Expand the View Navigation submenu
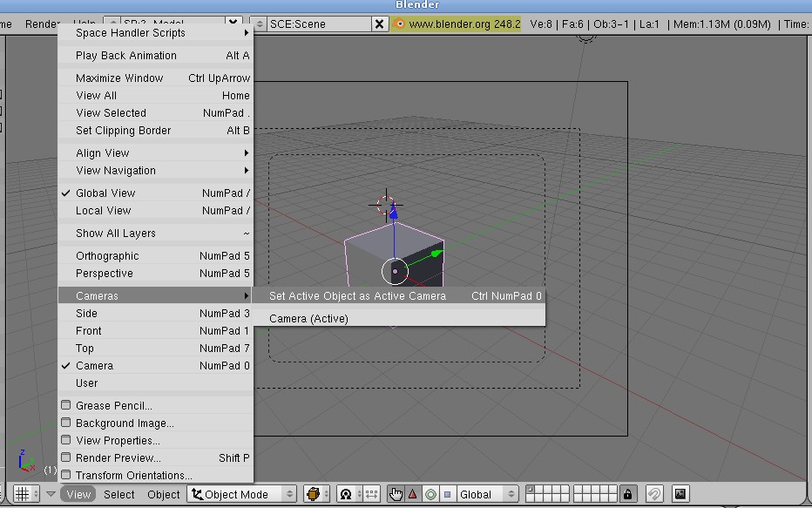 (155, 171)
